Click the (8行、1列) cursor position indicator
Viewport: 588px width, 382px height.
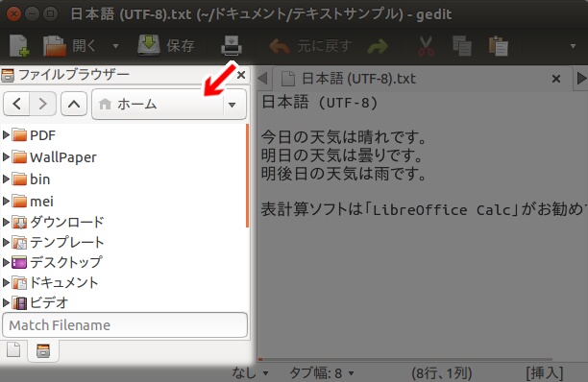pos(441,373)
